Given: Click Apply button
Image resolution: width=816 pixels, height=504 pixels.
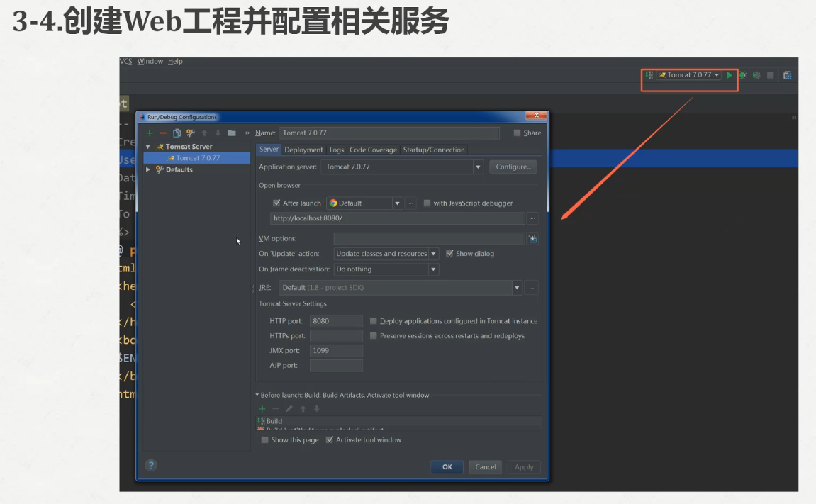Looking at the screenshot, I should [x=524, y=467].
